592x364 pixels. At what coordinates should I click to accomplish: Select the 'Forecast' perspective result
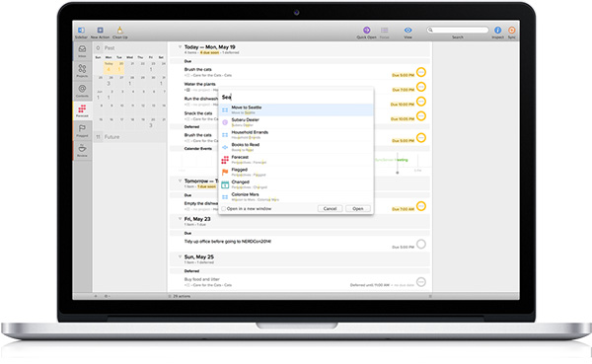[x=296, y=160]
